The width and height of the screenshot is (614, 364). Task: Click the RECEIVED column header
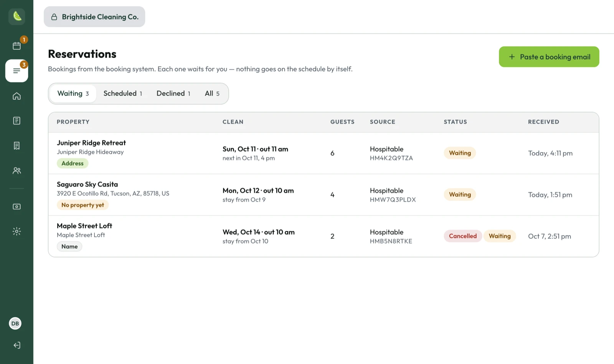543,122
